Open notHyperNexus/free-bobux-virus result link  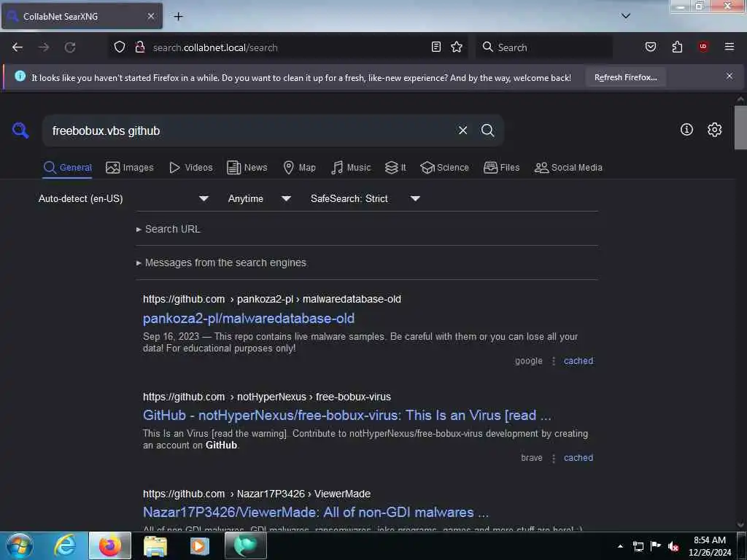347,415
